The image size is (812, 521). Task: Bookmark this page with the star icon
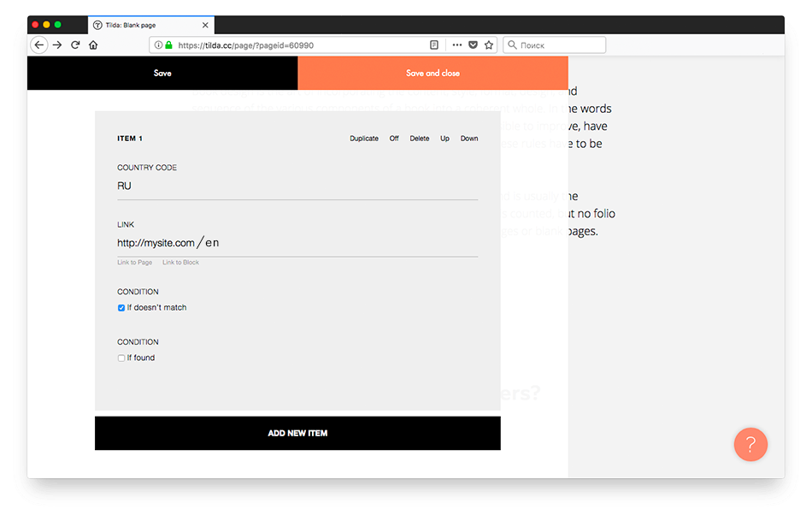(x=488, y=45)
